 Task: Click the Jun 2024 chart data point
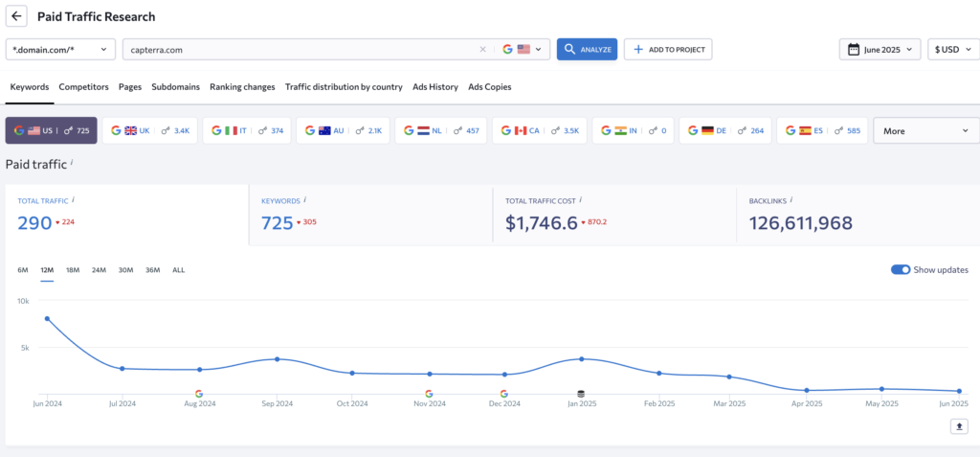point(47,319)
